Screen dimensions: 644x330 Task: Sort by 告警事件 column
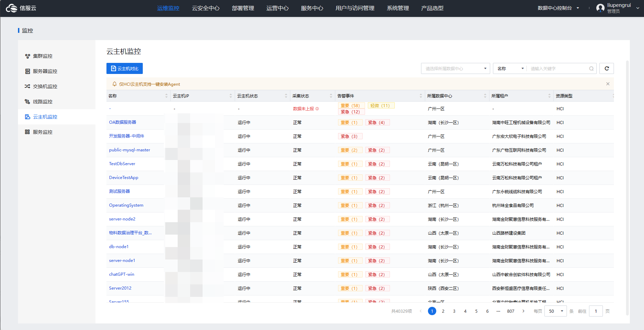click(x=421, y=96)
